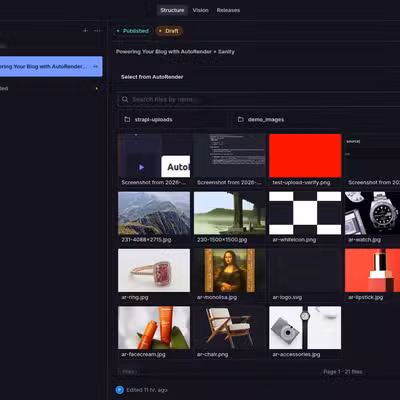The image size is (400, 400).
Task: Click the magnifier search icon
Action: tap(125, 99)
